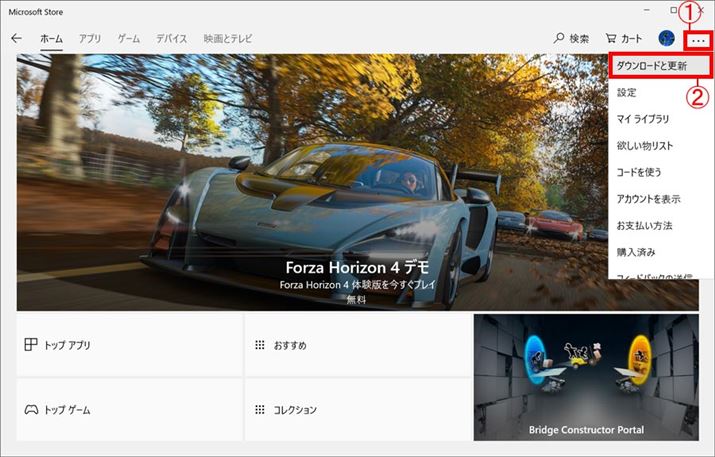
Task: Select コードを使う from the menu
Action: (x=661, y=172)
